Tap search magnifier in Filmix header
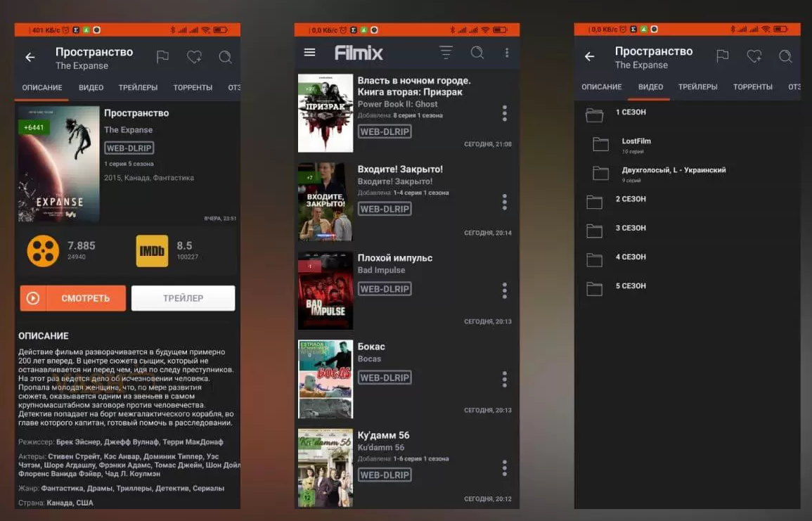This screenshot has width=812, height=521. [477, 52]
